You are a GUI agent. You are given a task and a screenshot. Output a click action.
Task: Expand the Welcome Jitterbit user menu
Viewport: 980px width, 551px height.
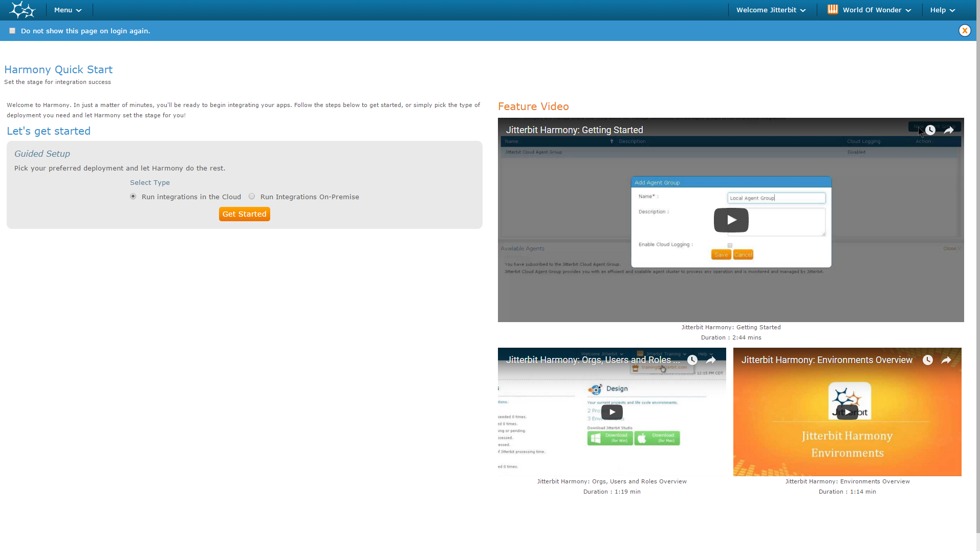pos(771,10)
